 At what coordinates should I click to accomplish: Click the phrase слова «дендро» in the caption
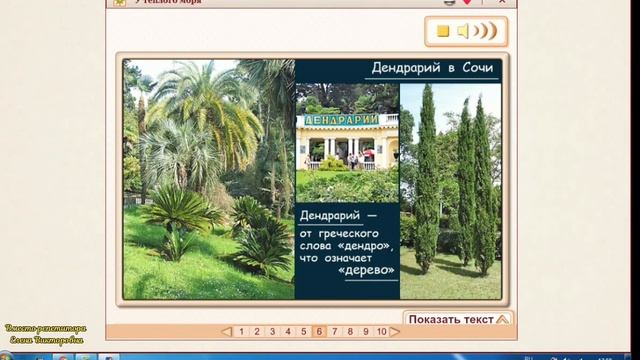(347, 246)
